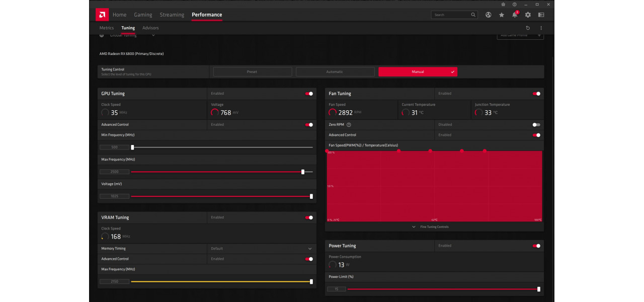Disable the Power Tuning toggle
This screenshot has width=644, height=302.
pyautogui.click(x=536, y=246)
